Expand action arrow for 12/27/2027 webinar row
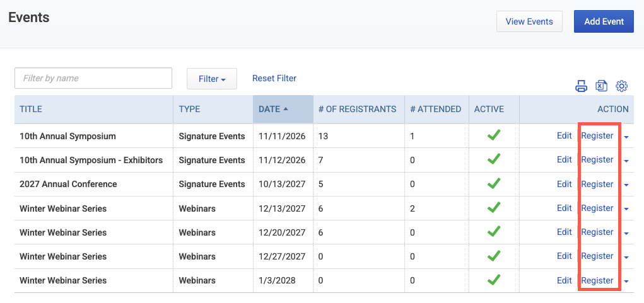The height and width of the screenshot is (303, 644). pos(626,258)
